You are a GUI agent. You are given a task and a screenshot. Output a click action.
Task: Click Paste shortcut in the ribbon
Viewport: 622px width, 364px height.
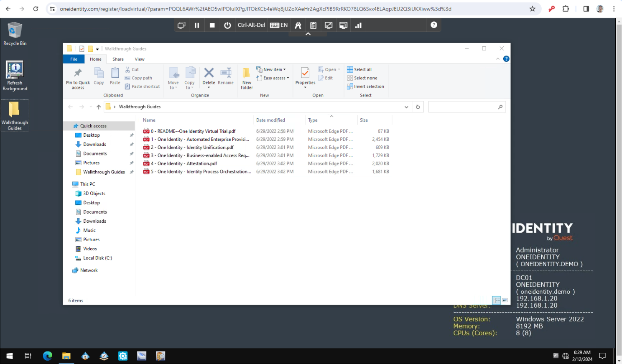(x=142, y=87)
